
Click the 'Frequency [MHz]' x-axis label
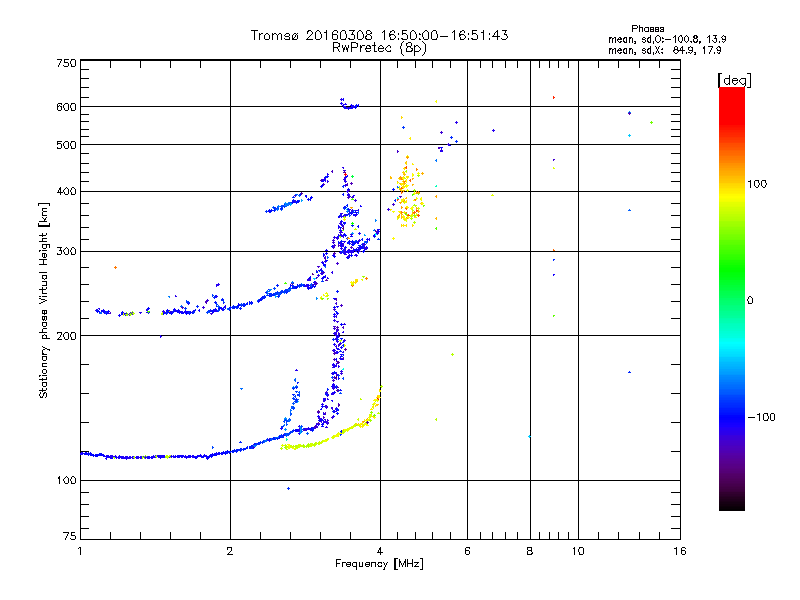tap(379, 564)
